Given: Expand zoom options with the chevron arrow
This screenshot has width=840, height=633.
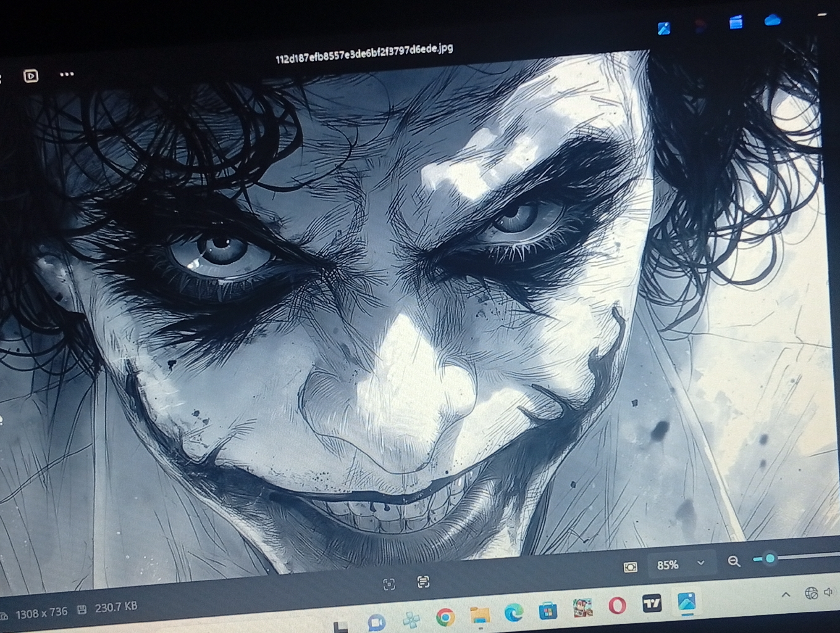Looking at the screenshot, I should tap(701, 562).
